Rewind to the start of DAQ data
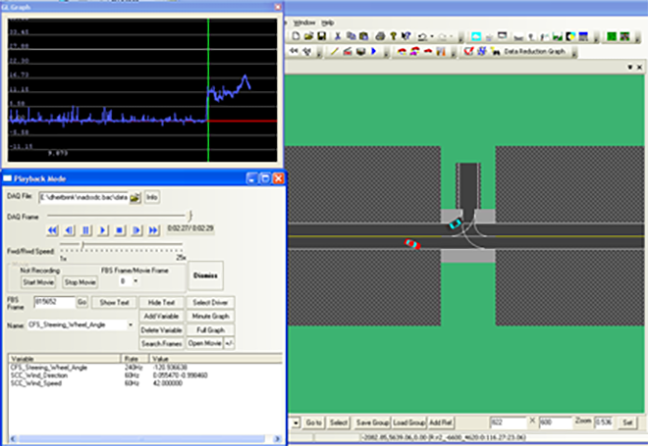The width and height of the screenshot is (648, 446). click(54, 230)
